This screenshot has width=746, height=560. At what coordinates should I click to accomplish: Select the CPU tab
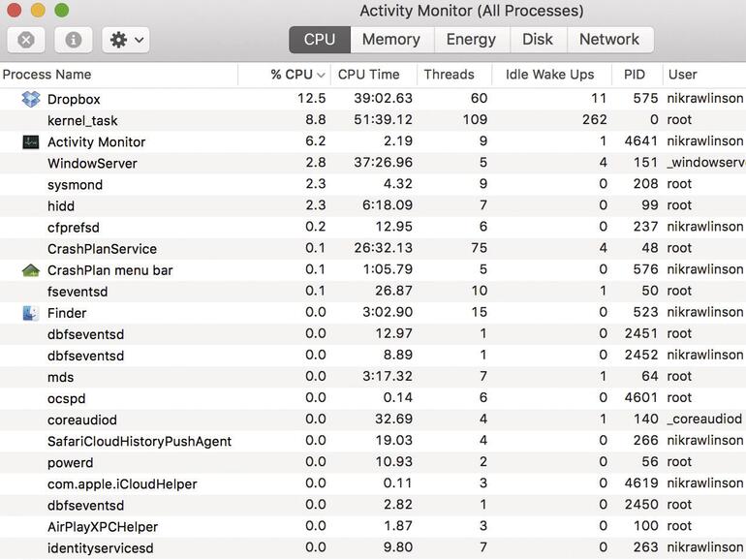pos(320,40)
